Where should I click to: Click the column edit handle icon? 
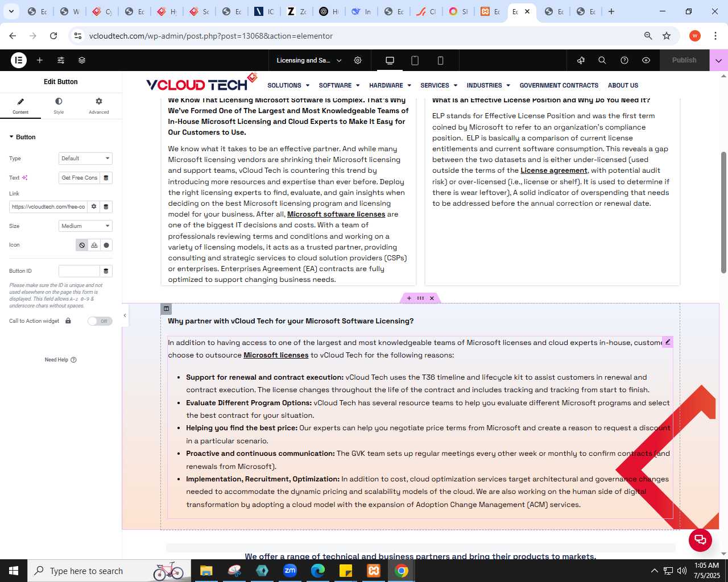click(x=166, y=309)
